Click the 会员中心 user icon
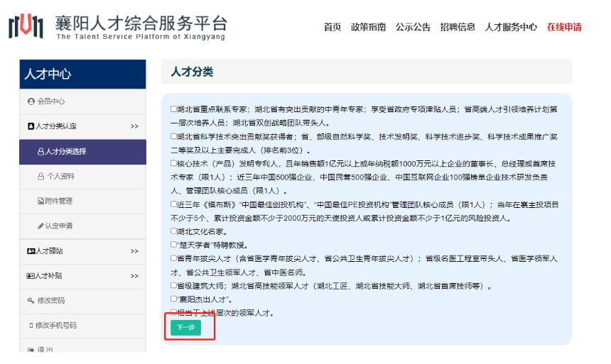 (x=31, y=101)
